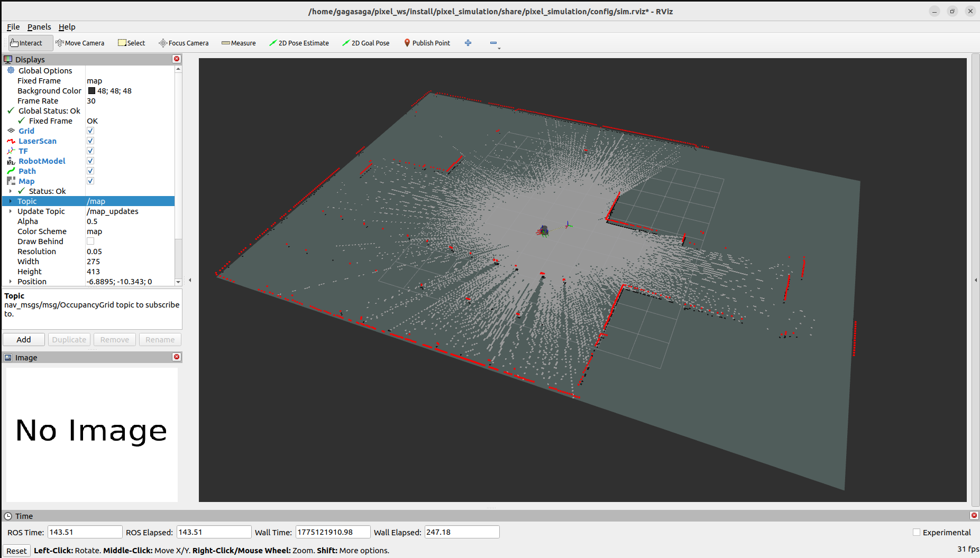980x558 pixels.
Task: Select the Interact tool
Action: click(30, 43)
